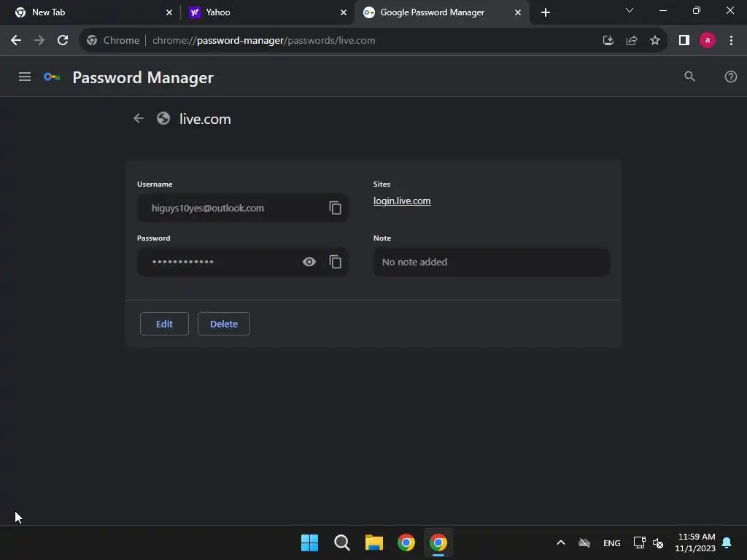Click the Delete button
Viewport: 747px width, 560px height.
(224, 324)
